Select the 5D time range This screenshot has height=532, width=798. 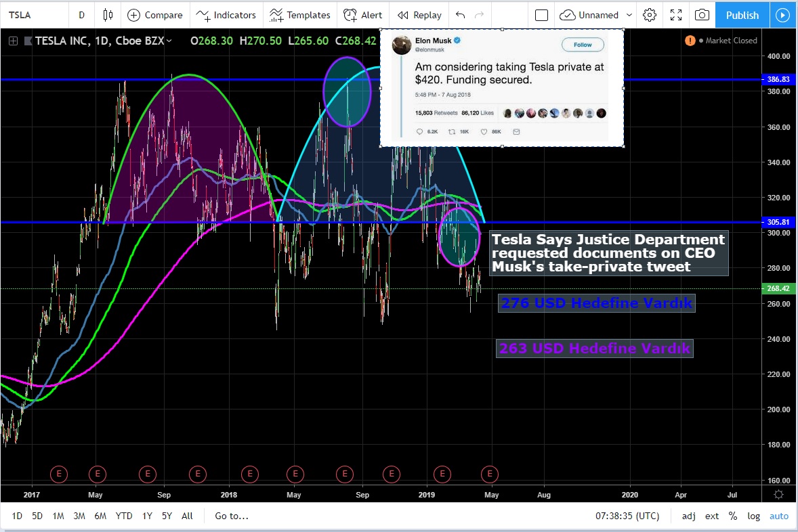(x=37, y=516)
